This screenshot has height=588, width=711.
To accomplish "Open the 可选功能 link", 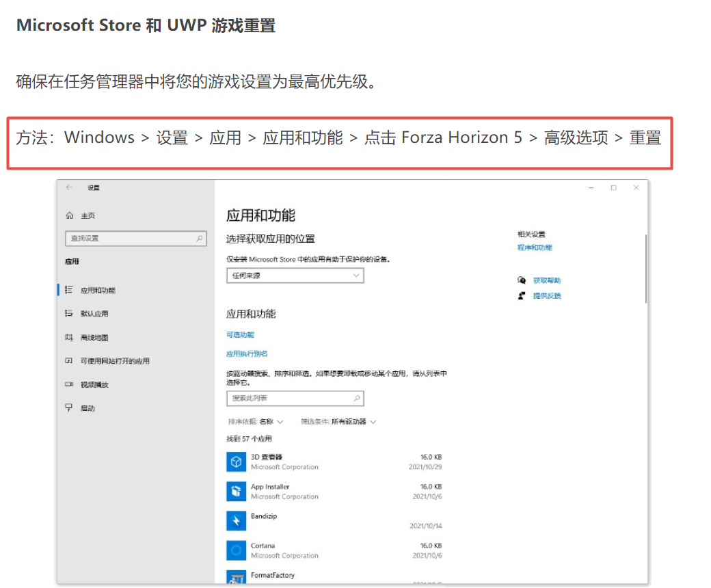I will pos(241,334).
